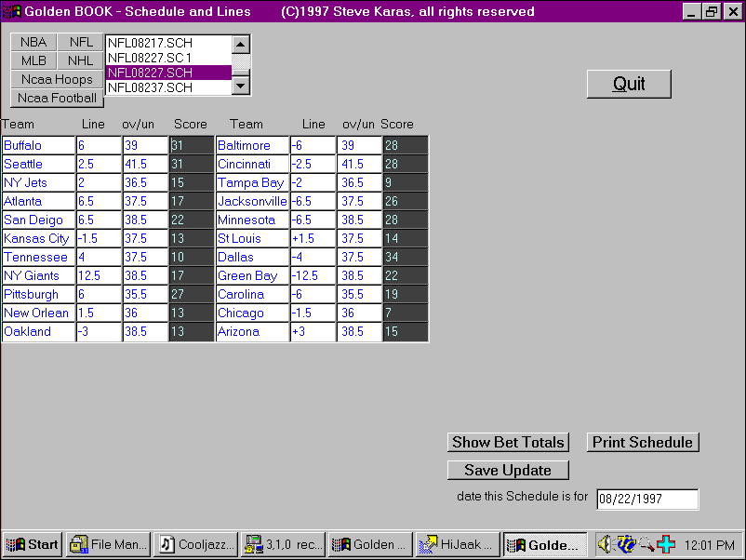
Task: Select NFL08227.SC1 in the file list
Action: point(168,58)
